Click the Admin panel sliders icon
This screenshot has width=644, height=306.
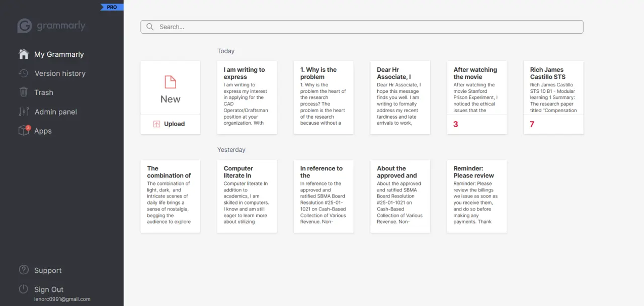point(24,112)
